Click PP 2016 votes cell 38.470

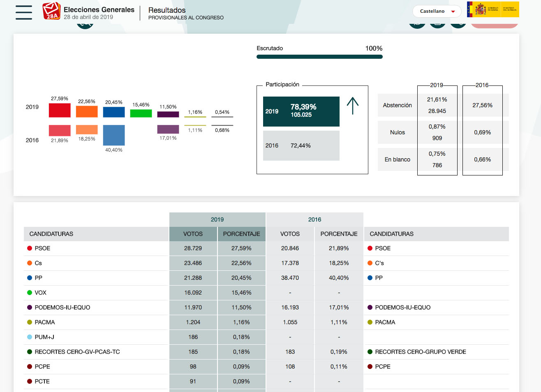[x=290, y=278]
